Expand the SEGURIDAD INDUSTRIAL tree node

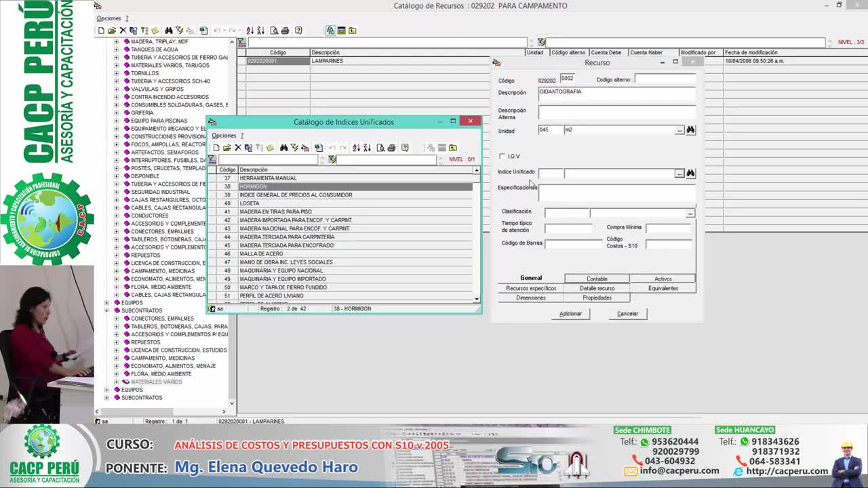coord(116,192)
